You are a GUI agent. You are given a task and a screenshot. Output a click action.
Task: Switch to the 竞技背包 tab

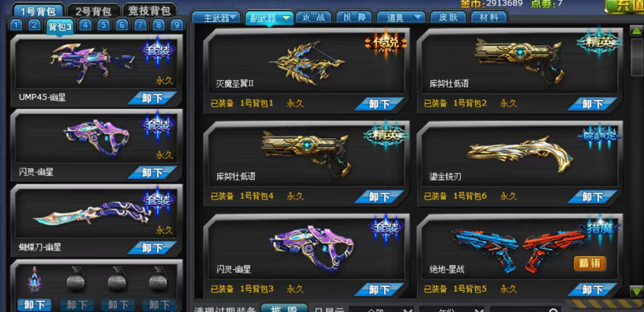tap(150, 10)
